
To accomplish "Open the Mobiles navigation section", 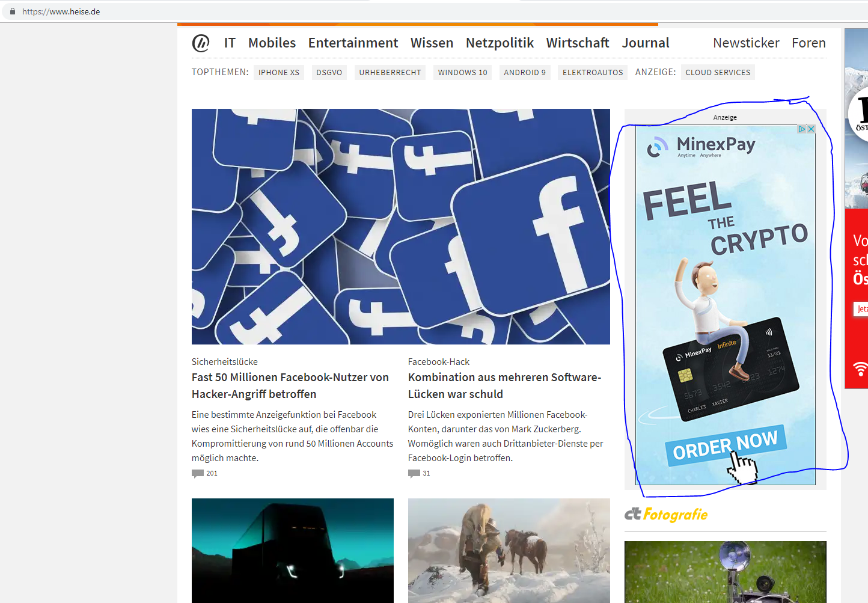I will [x=272, y=43].
